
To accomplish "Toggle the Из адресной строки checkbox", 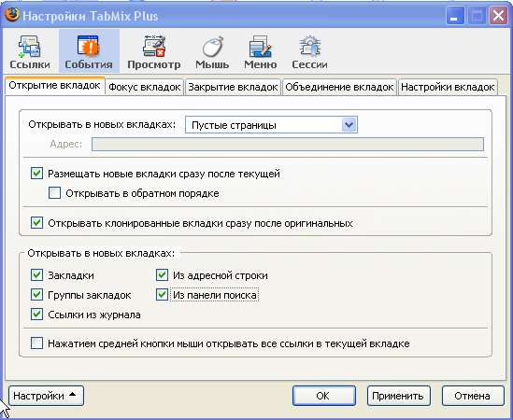I will click(x=162, y=275).
